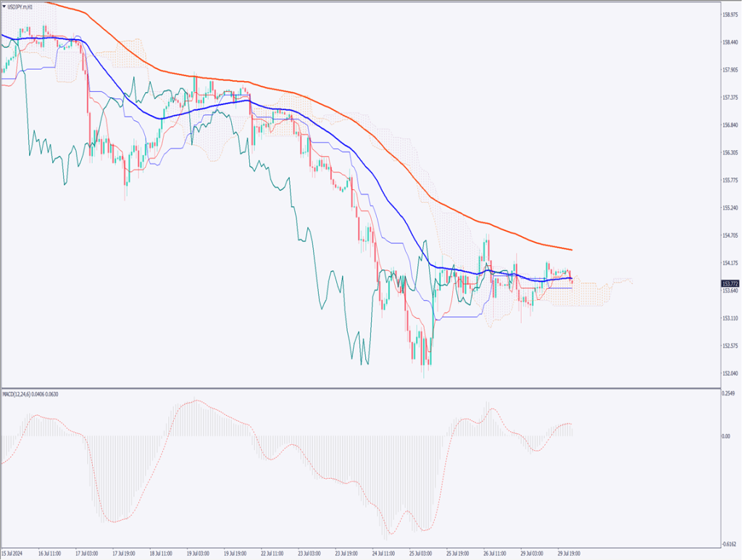The height and width of the screenshot is (560, 742).
Task: Click the 29 Jul 19:00 time label
Action: [x=567, y=551]
